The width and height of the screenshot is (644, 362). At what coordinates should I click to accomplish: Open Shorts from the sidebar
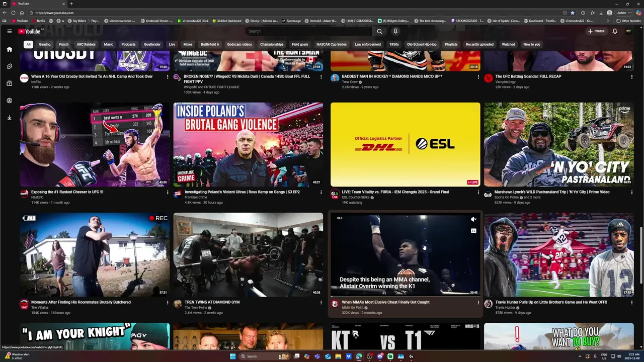click(x=9, y=66)
